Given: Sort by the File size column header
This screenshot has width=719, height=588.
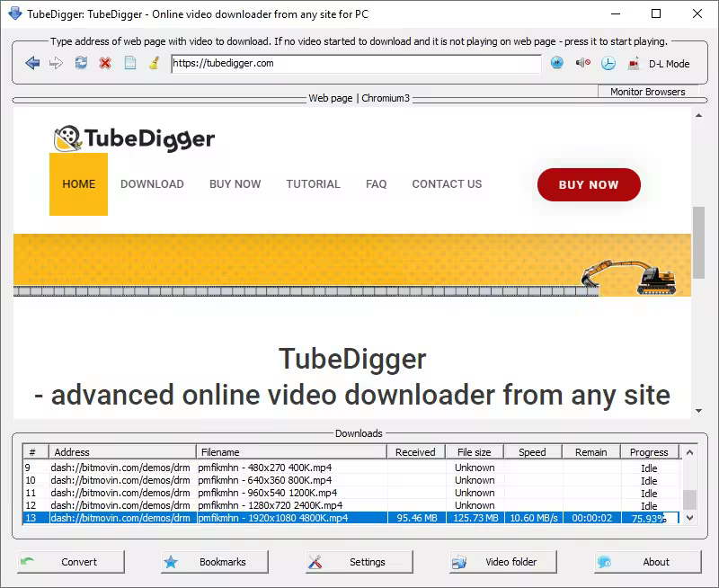Looking at the screenshot, I should (x=475, y=451).
